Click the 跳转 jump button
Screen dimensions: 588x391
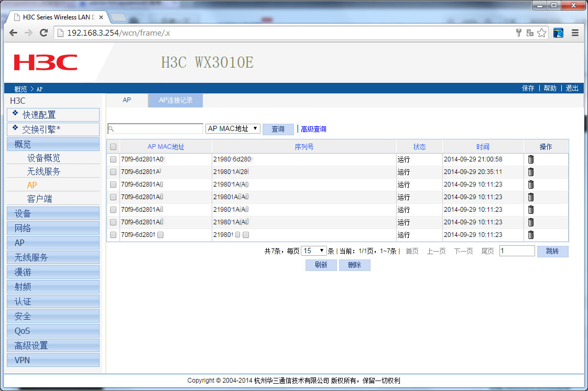click(x=552, y=251)
